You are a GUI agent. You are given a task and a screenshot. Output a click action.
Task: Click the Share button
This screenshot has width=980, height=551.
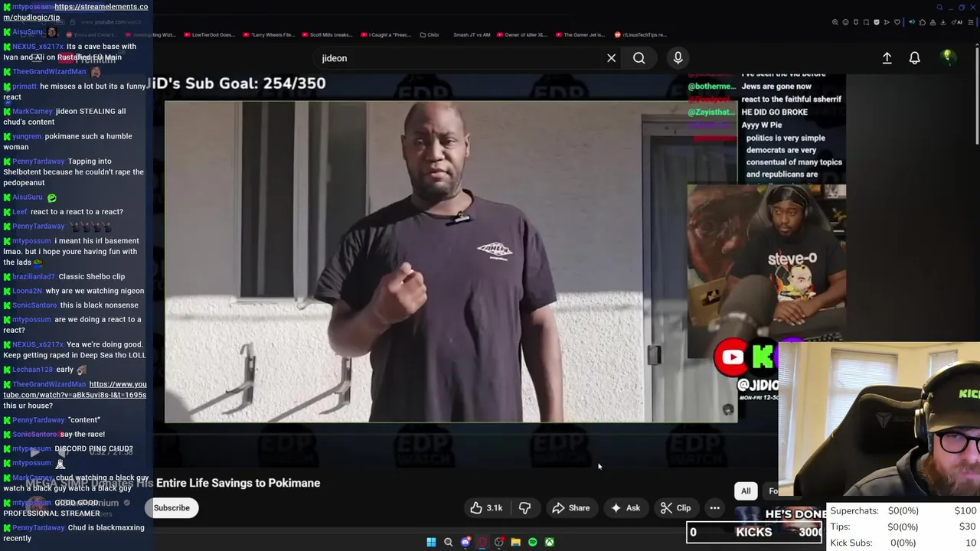point(571,507)
